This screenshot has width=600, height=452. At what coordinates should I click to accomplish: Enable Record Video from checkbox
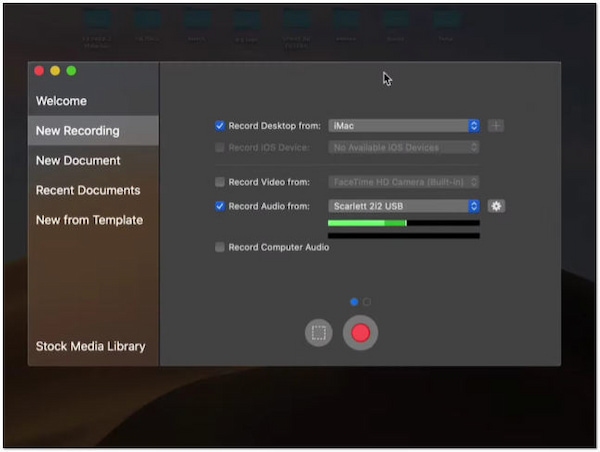(220, 182)
